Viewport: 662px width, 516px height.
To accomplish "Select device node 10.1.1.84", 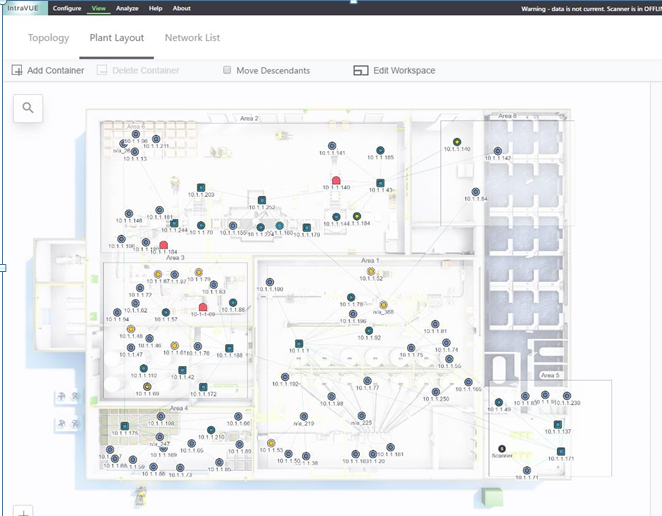I will (x=476, y=192).
